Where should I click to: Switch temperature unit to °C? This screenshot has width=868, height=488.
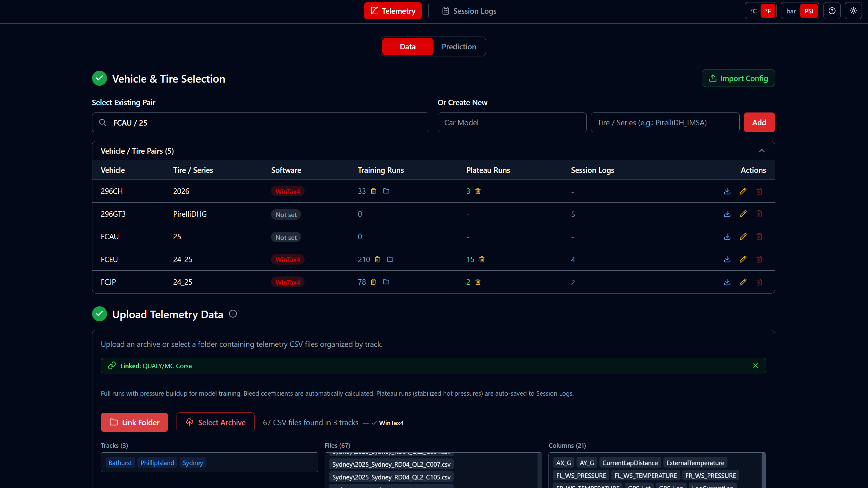pos(753,11)
